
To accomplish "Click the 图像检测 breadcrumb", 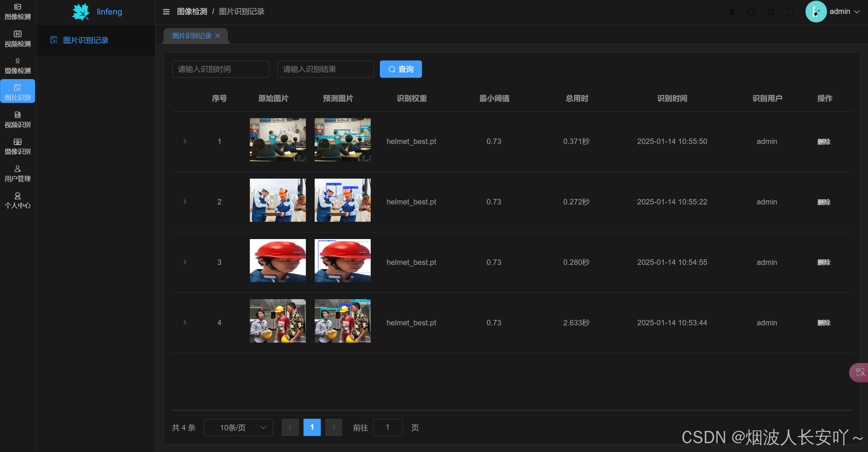I will click(x=192, y=12).
